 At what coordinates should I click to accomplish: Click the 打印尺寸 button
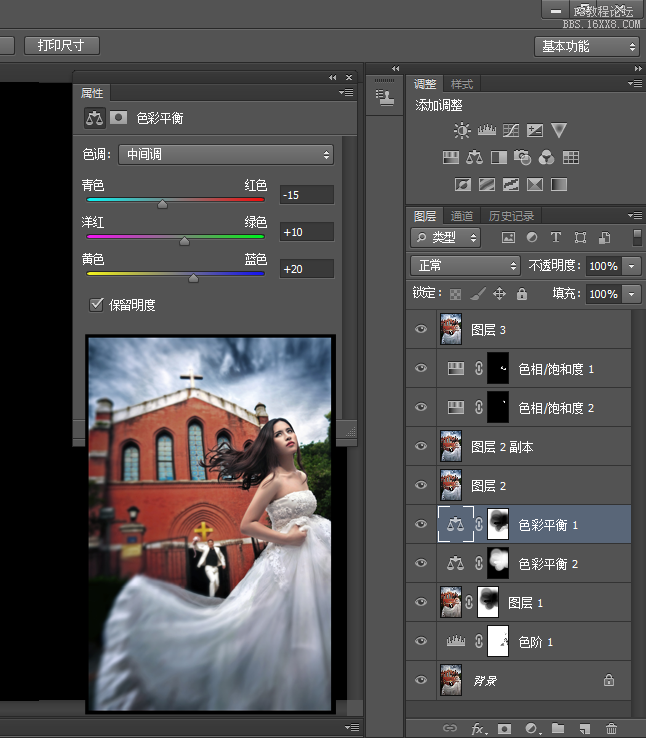coord(62,46)
